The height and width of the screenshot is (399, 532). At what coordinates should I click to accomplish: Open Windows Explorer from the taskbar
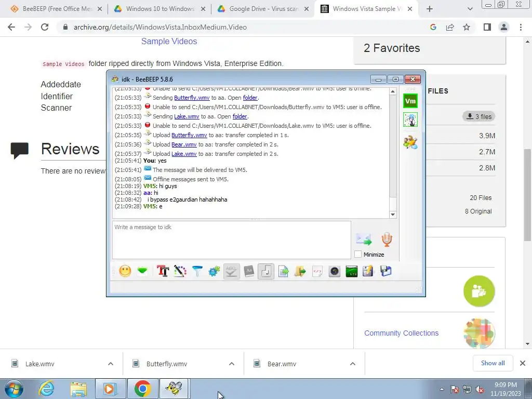click(x=78, y=389)
